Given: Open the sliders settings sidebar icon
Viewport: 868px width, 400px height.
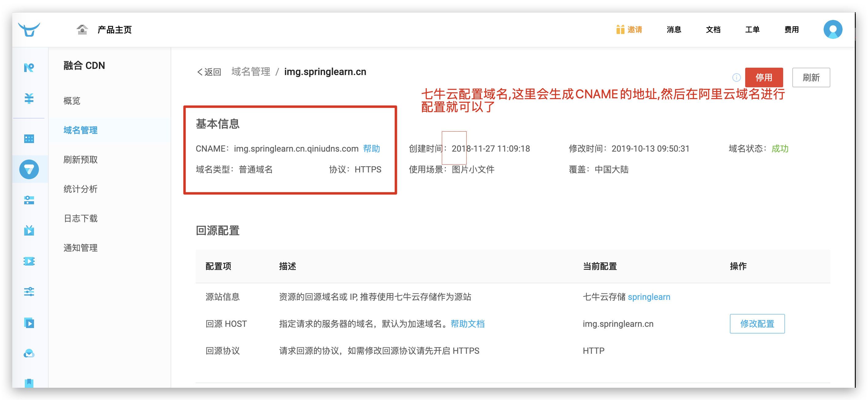Looking at the screenshot, I should (x=29, y=292).
